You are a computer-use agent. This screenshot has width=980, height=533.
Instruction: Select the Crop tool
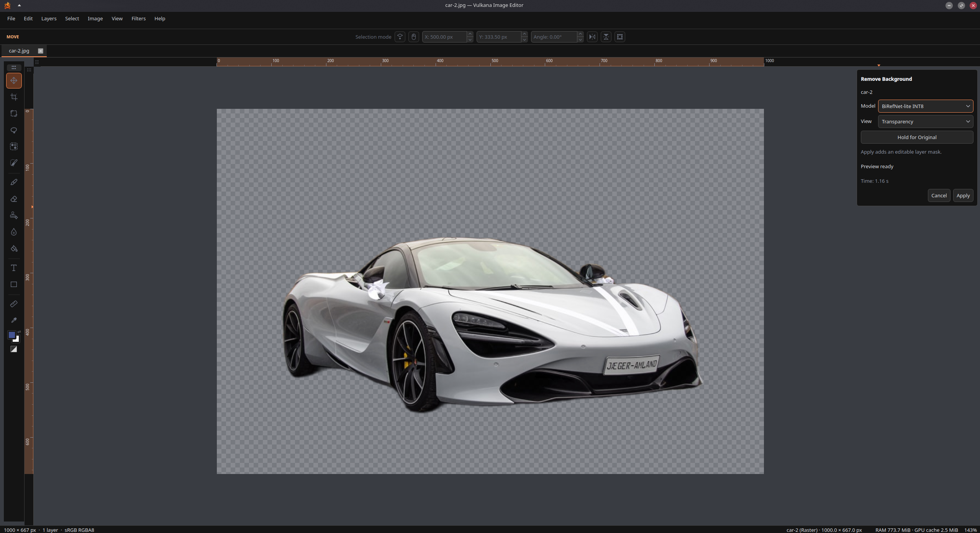click(14, 97)
